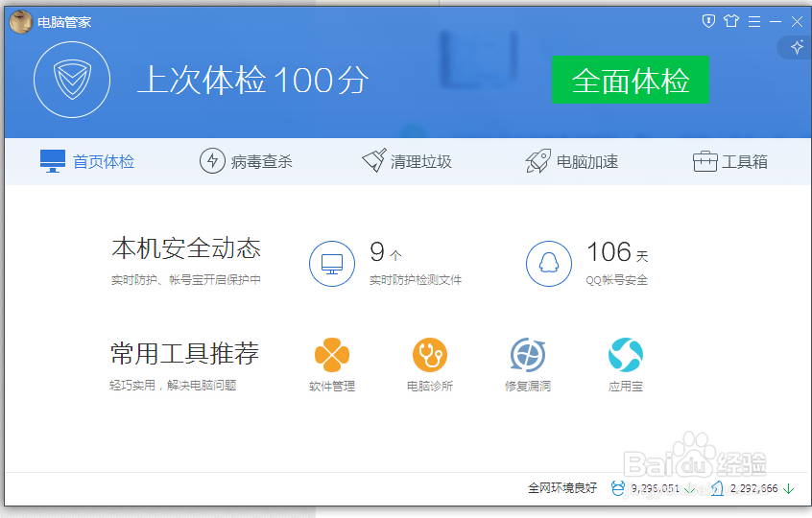This screenshot has width=812, height=518.
Task: Open the 病毒查杀 tab
Action: (x=246, y=161)
